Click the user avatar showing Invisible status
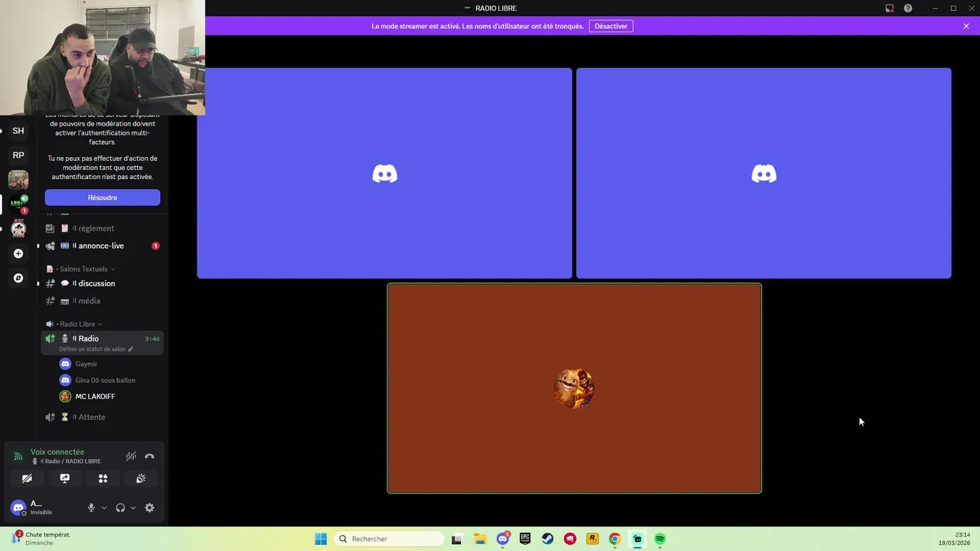This screenshot has height=551, width=980. click(x=18, y=507)
